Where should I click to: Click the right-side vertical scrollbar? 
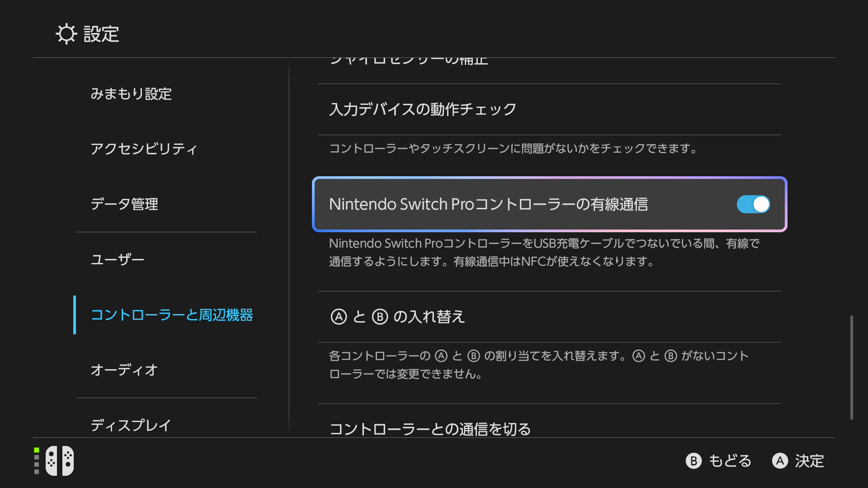tap(852, 367)
